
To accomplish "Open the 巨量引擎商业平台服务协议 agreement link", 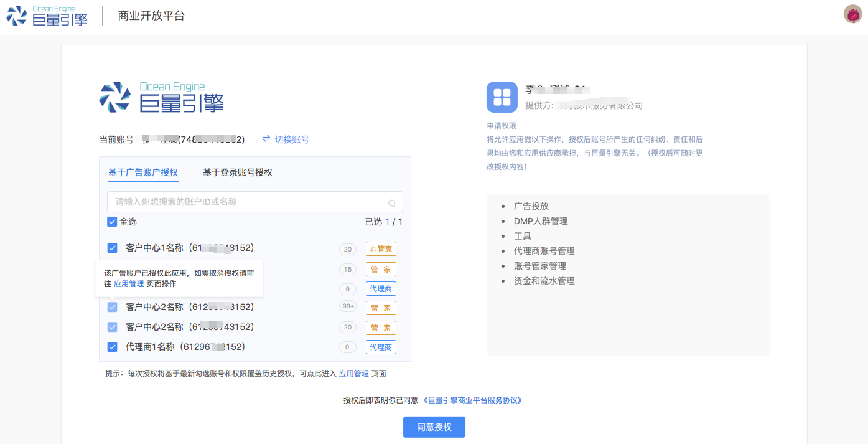I will coord(472,400).
